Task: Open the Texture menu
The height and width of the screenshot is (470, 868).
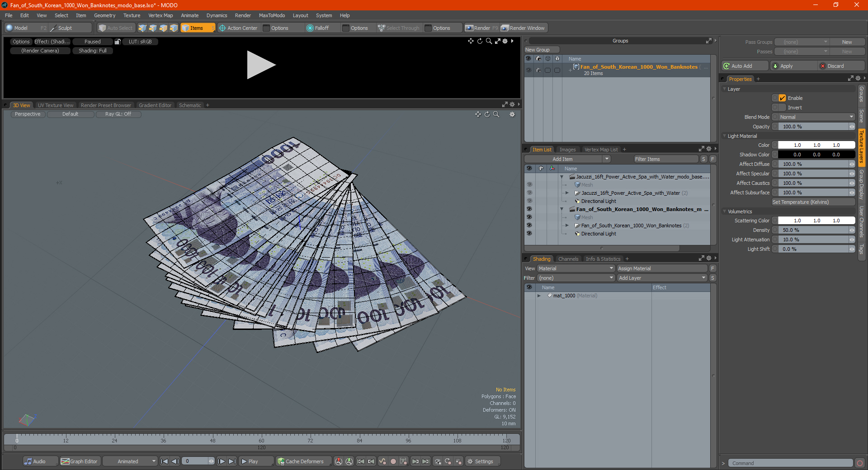Action: [132, 15]
